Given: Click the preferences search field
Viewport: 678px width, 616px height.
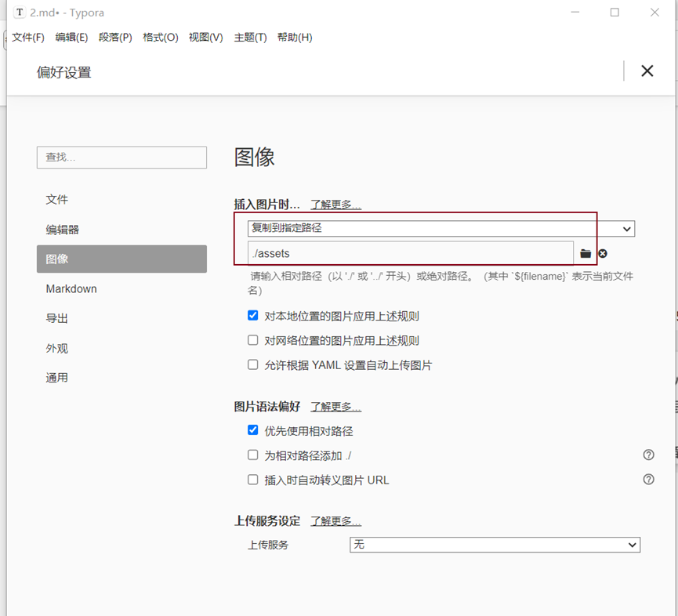Looking at the screenshot, I should 121,158.
